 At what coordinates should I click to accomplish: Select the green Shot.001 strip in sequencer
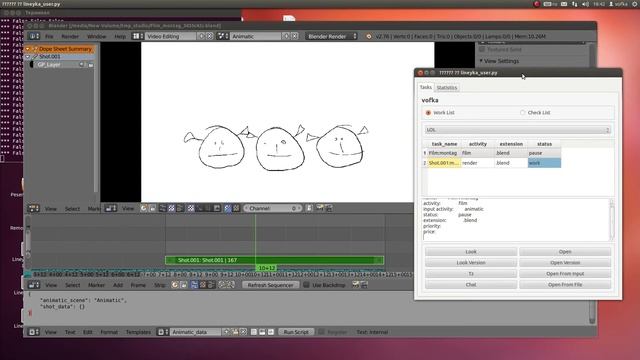[274, 260]
